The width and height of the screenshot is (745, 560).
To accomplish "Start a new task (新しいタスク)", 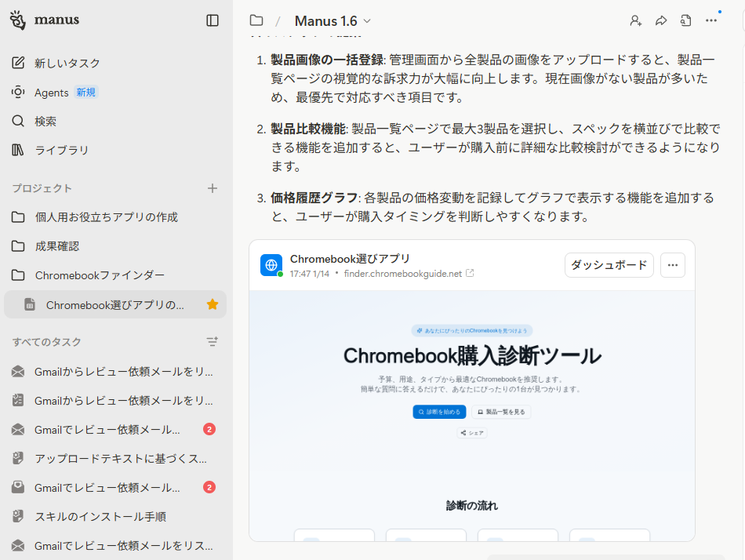I will coord(67,63).
